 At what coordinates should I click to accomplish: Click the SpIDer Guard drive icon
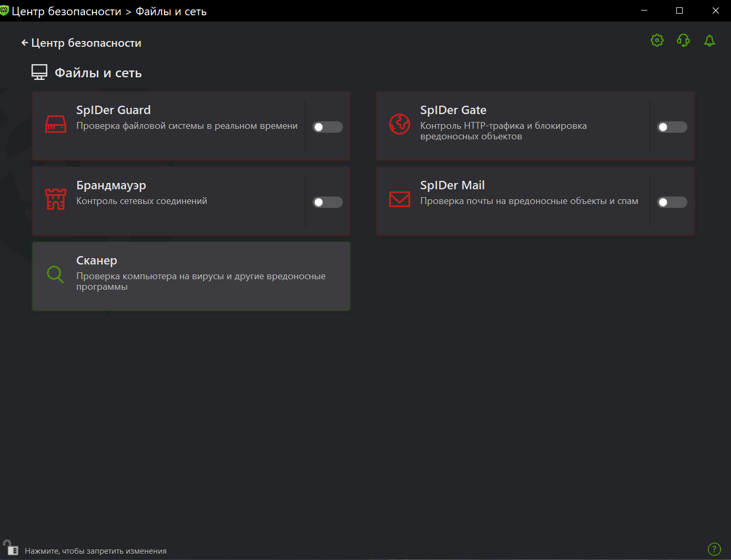click(55, 124)
